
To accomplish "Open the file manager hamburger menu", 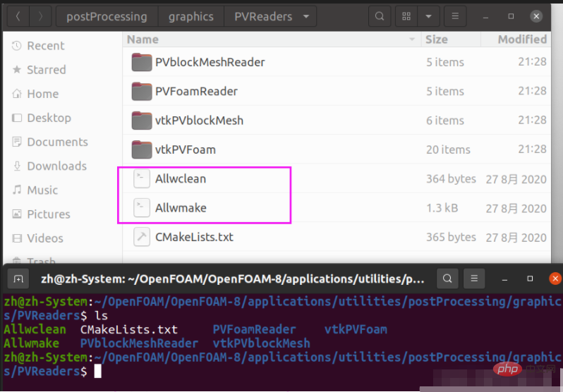I will tap(455, 16).
